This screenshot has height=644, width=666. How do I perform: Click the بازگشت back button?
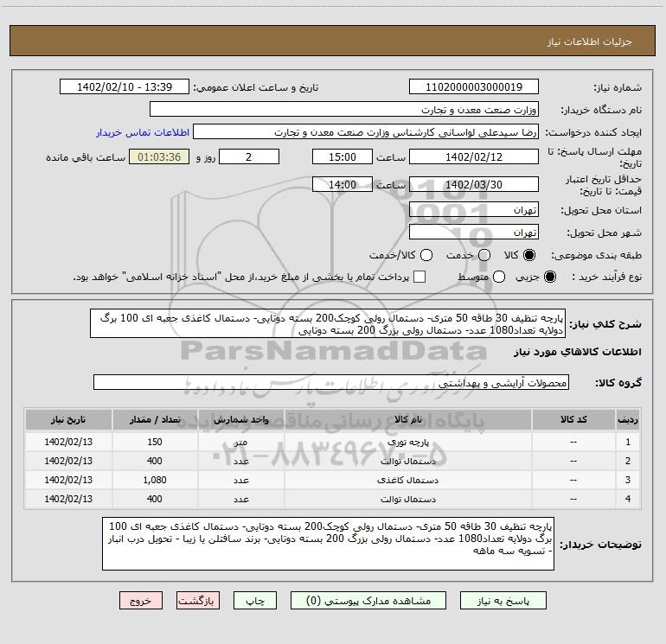(198, 601)
